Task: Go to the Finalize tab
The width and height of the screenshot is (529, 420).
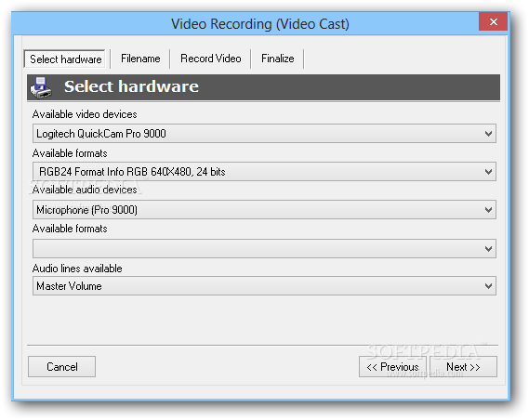Action: [x=277, y=59]
